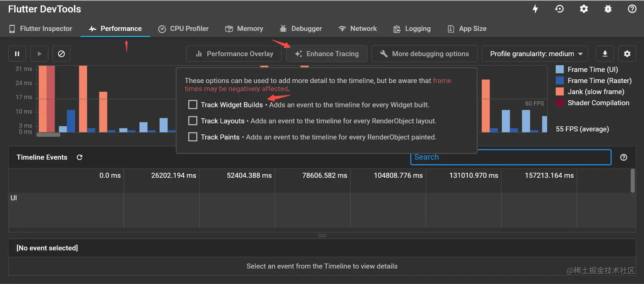This screenshot has width=644, height=284.
Task: Click the Enhance Tracing button
Action: [327, 54]
